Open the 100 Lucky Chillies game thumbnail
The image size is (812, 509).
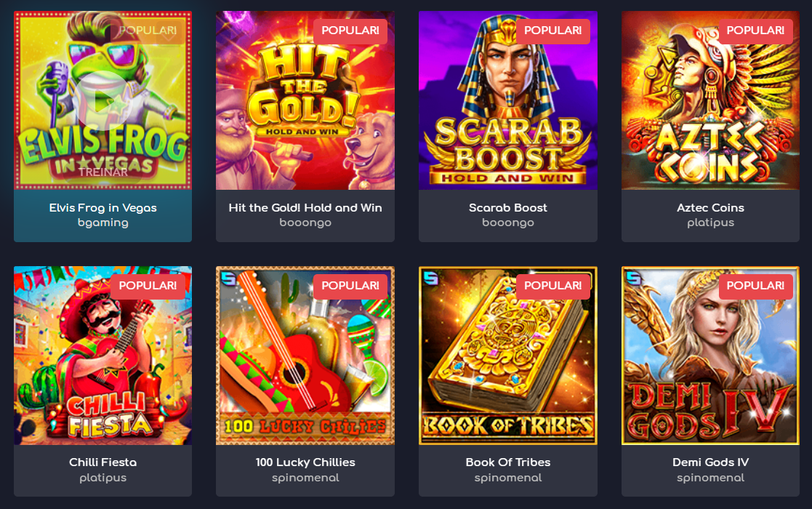click(x=305, y=356)
